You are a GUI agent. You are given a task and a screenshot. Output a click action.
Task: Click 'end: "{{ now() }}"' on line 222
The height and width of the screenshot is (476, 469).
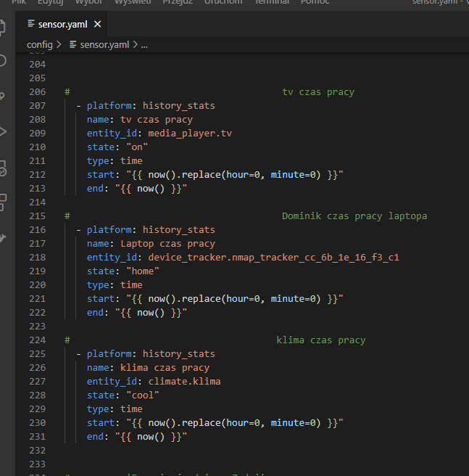[137, 313]
